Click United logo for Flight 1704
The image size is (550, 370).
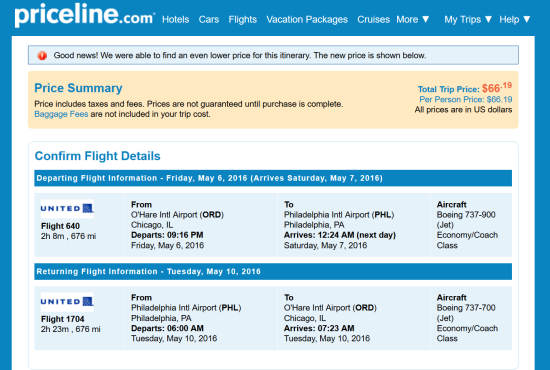(x=67, y=302)
